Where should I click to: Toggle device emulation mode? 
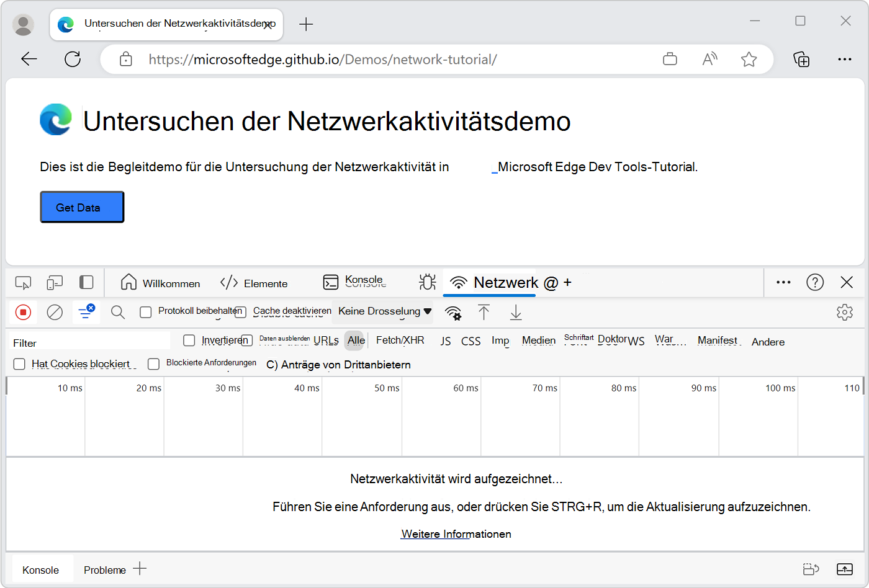point(55,282)
